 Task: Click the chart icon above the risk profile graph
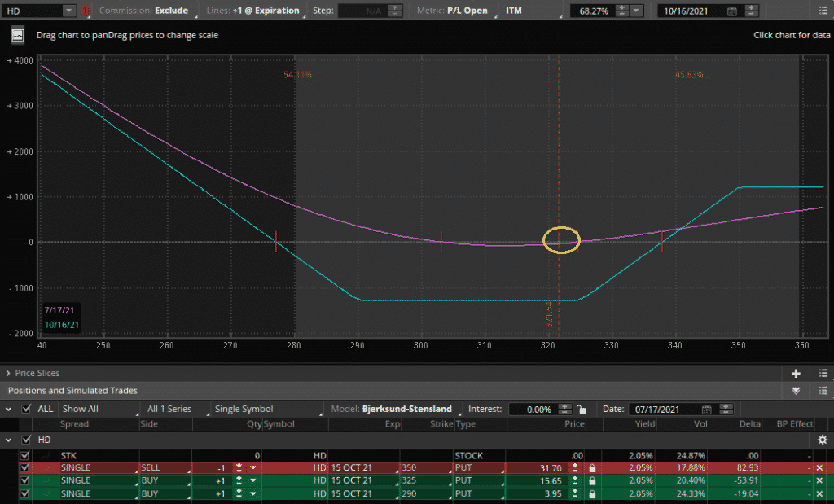[x=18, y=35]
